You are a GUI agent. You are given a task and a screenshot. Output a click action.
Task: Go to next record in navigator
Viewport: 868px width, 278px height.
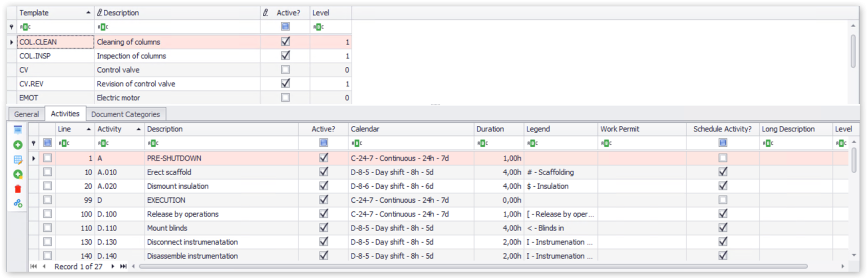(113, 266)
